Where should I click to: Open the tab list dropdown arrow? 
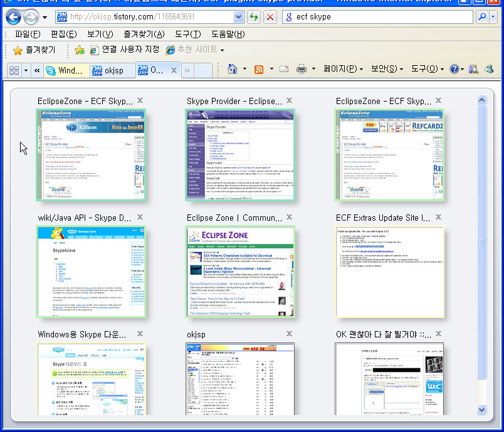26,70
